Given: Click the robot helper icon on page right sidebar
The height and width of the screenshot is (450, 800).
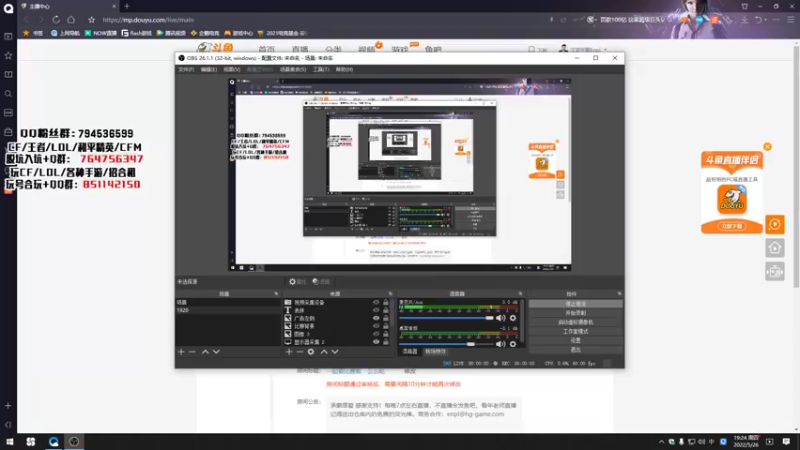Looking at the screenshot, I should [x=774, y=271].
